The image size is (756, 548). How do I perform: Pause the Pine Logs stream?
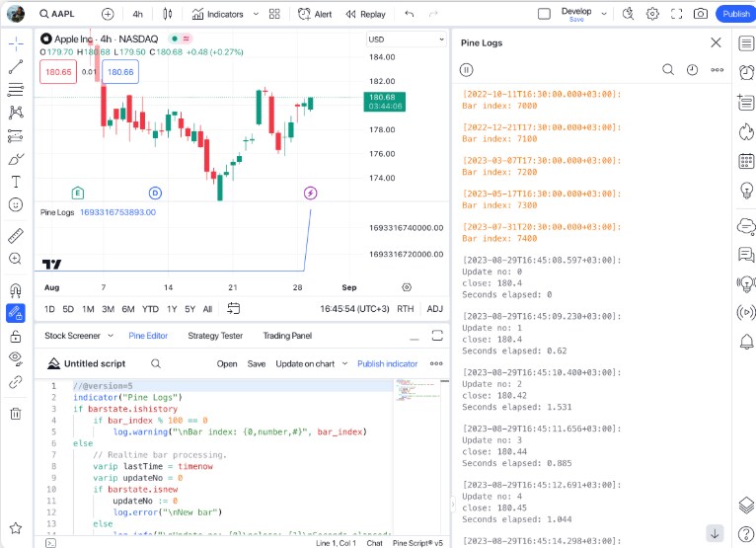466,70
